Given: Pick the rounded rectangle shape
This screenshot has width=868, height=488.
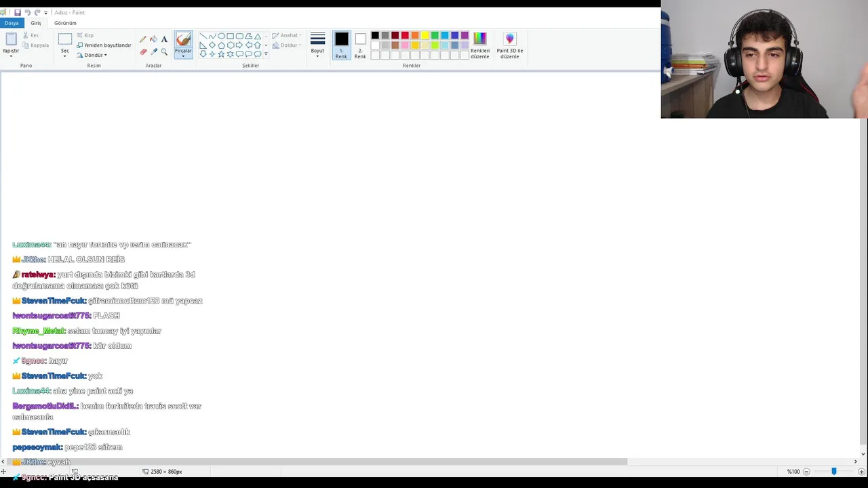Looking at the screenshot, I should 239,36.
